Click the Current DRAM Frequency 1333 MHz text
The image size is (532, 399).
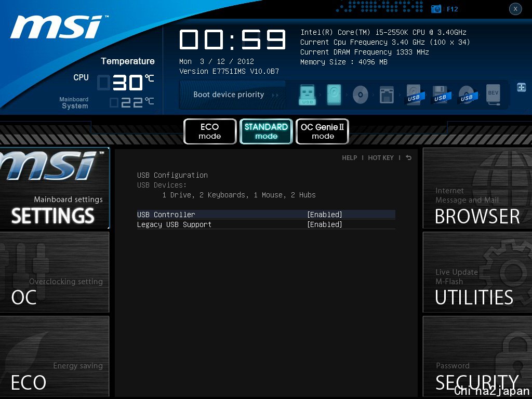[364, 52]
